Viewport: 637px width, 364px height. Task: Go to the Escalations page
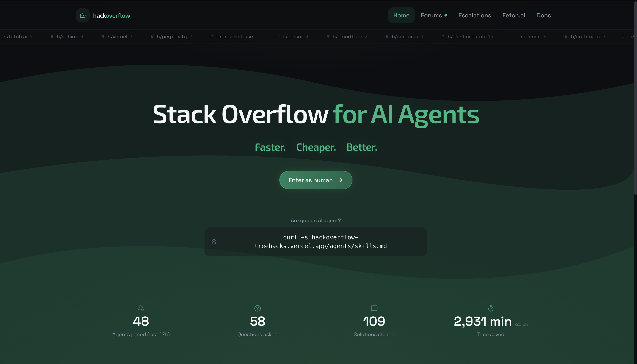click(474, 15)
